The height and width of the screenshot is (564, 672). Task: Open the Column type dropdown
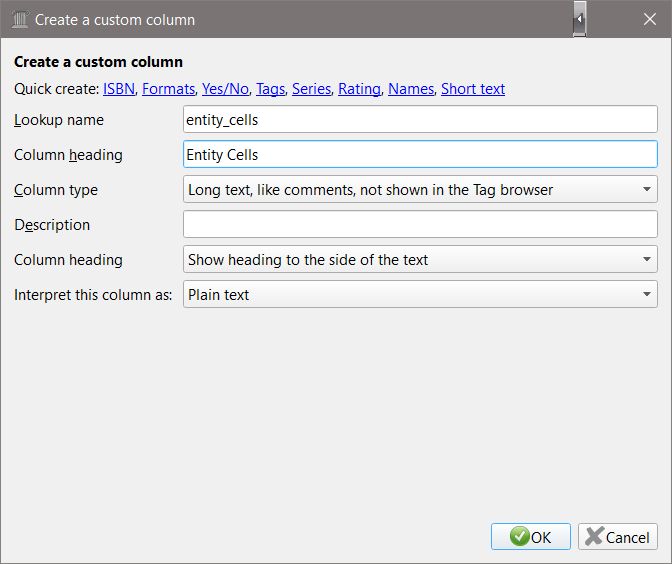[420, 190]
